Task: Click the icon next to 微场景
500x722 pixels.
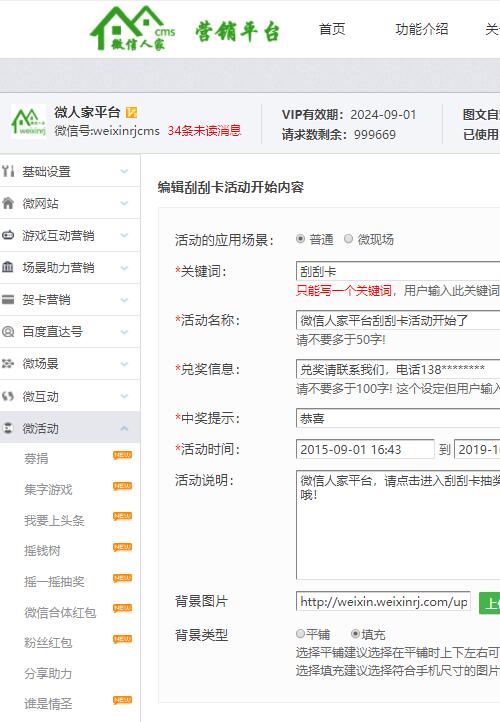Action: pos(8,364)
